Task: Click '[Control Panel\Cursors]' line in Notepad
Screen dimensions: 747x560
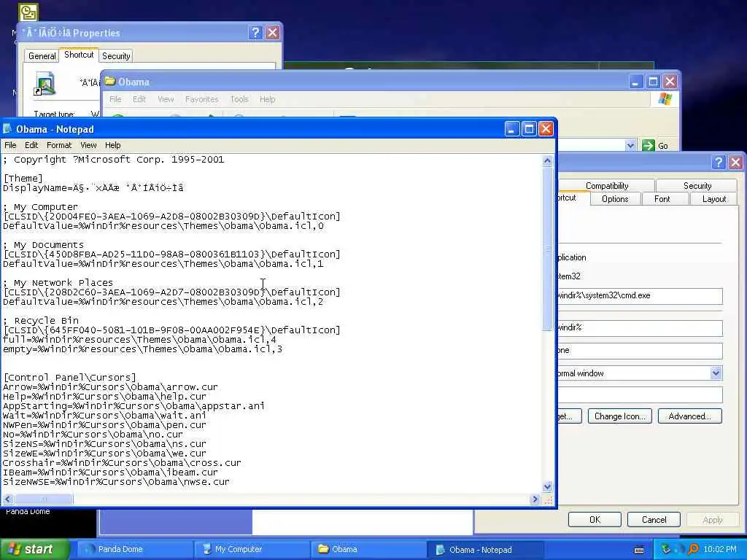Action: click(69, 378)
